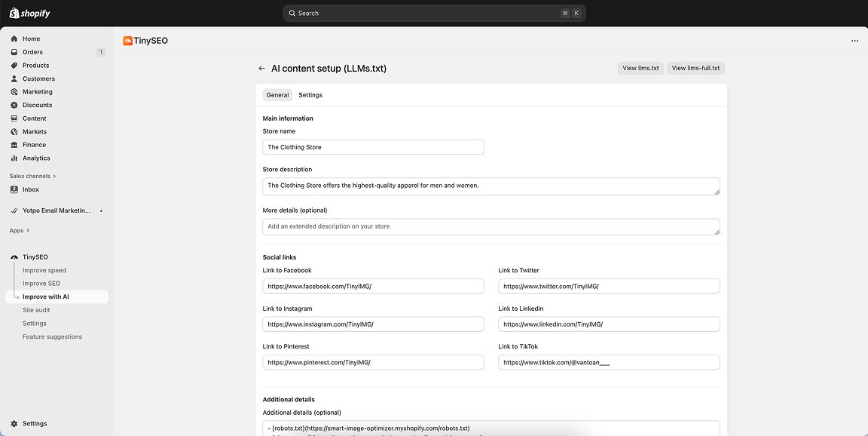
Task: Click into the Store description textarea
Action: [x=491, y=186]
